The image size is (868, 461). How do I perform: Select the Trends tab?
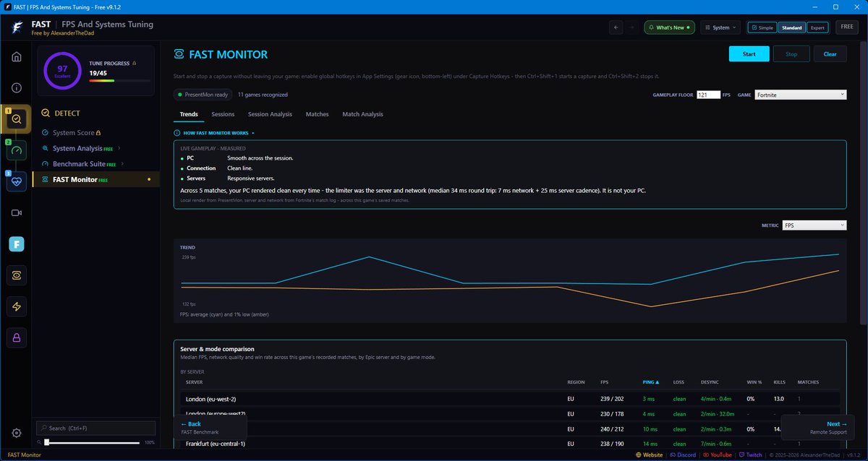[x=189, y=114]
